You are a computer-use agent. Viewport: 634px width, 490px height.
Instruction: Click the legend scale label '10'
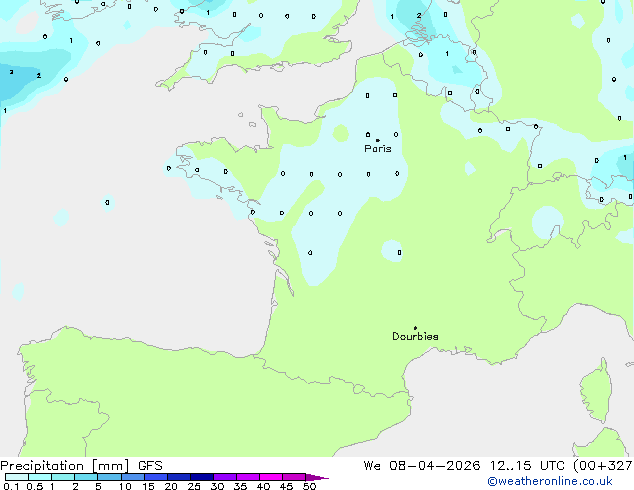125,486
